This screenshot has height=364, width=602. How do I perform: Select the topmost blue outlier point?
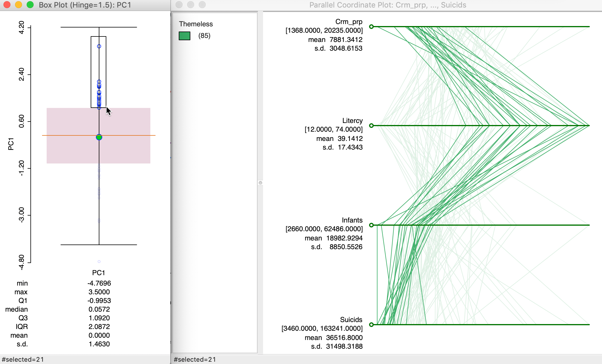[99, 46]
